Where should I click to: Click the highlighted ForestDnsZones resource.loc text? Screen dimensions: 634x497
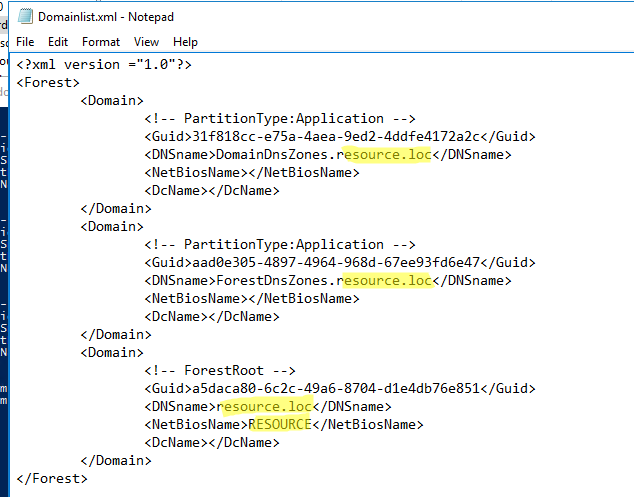tap(387, 281)
